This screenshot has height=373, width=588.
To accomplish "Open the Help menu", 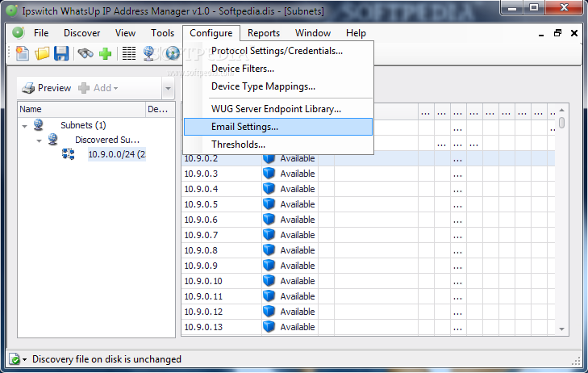I will (356, 33).
